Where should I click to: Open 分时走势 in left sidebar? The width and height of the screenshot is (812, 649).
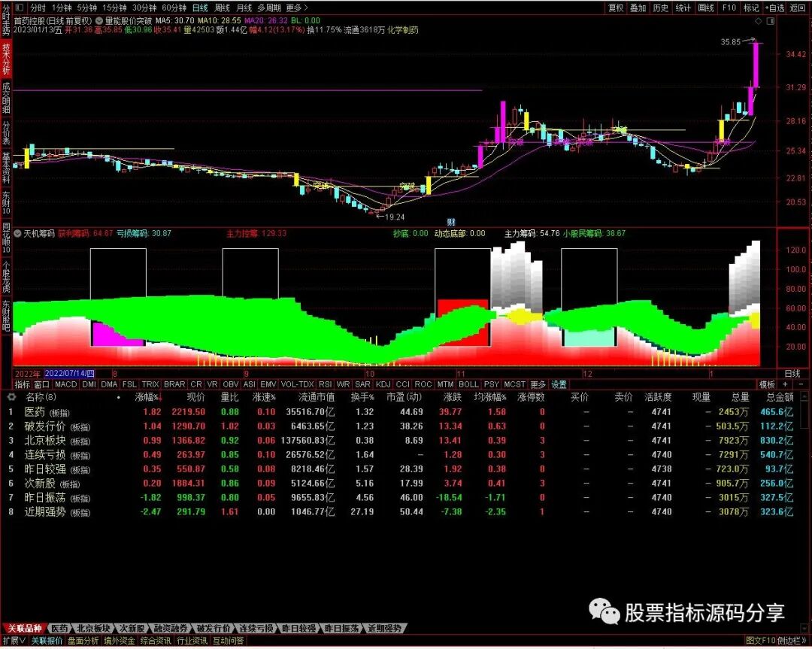6,20
